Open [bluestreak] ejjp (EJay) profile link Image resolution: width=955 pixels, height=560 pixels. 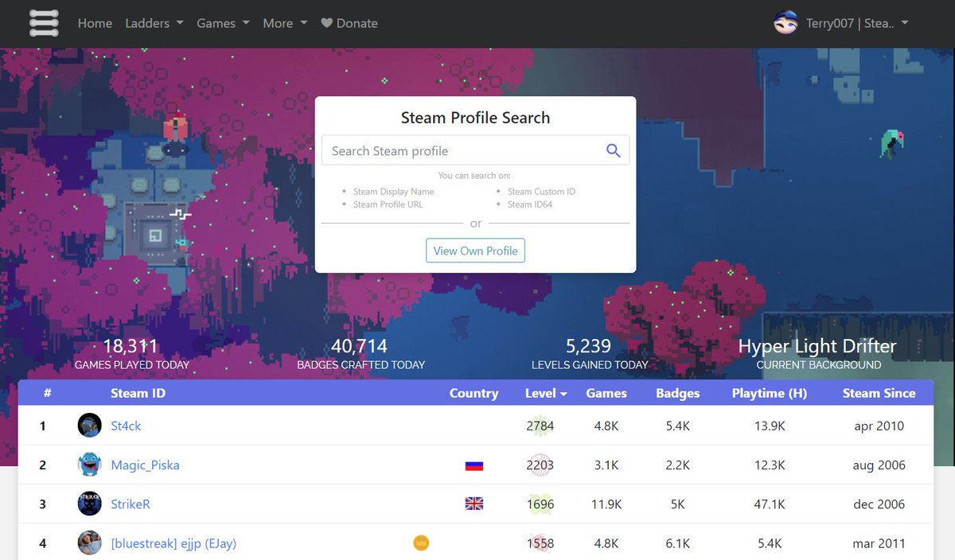click(173, 543)
